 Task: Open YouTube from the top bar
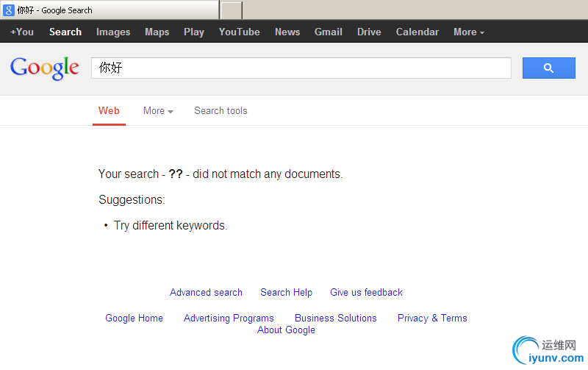pos(240,32)
